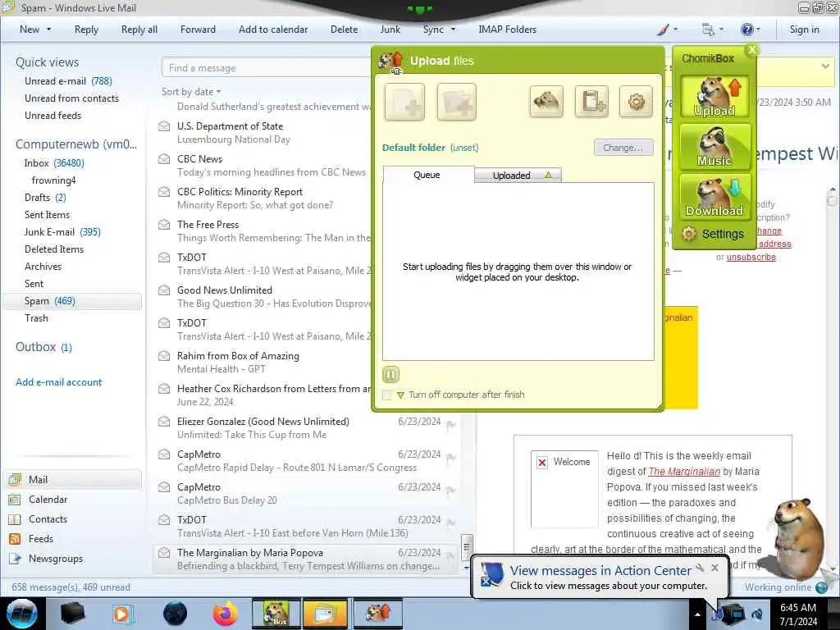Click the unsubscribe link in the email
The image size is (840, 630).
(751, 257)
